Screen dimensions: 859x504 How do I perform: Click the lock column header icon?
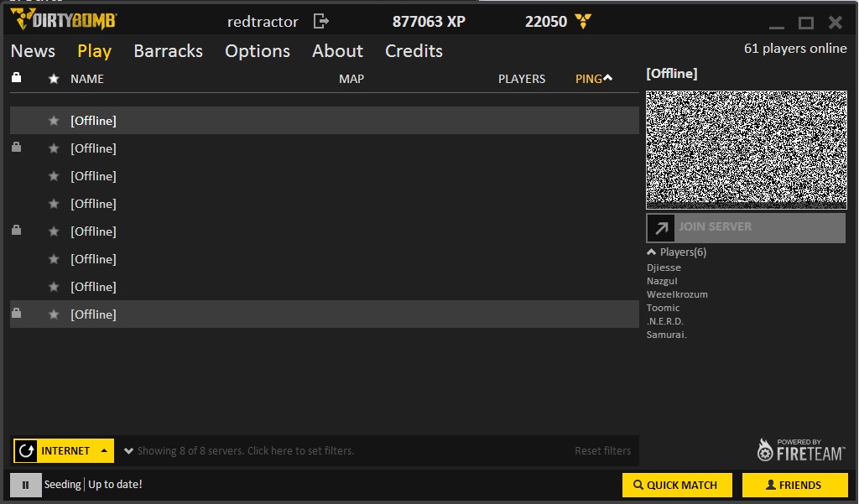(x=16, y=78)
